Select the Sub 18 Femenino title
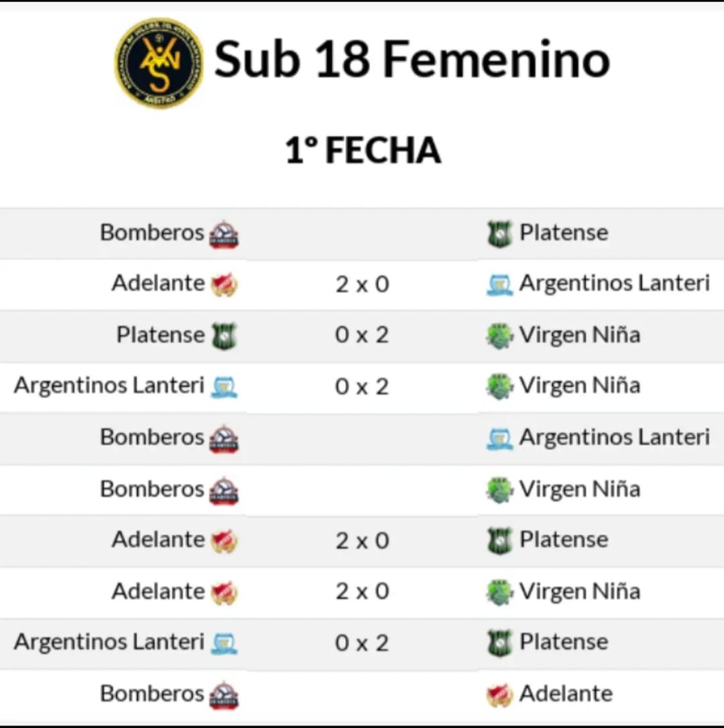Viewport: 724px width, 728px height. [x=412, y=59]
